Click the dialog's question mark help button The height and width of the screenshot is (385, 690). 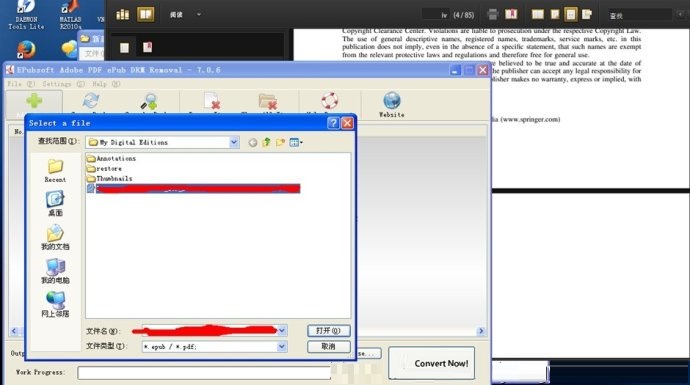pyautogui.click(x=333, y=123)
